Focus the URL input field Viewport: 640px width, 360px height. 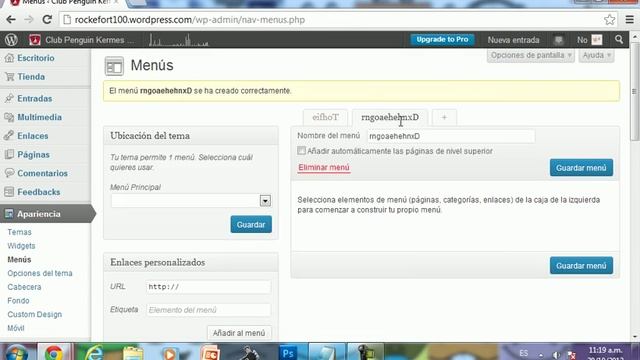[x=208, y=287]
